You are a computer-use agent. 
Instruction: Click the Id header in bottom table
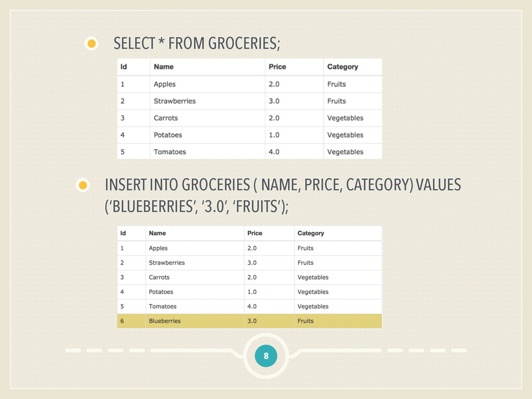(123, 233)
